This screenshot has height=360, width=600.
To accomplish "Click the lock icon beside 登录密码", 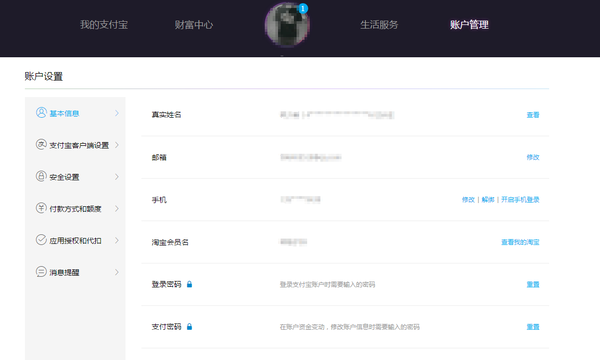I will click(x=189, y=284).
